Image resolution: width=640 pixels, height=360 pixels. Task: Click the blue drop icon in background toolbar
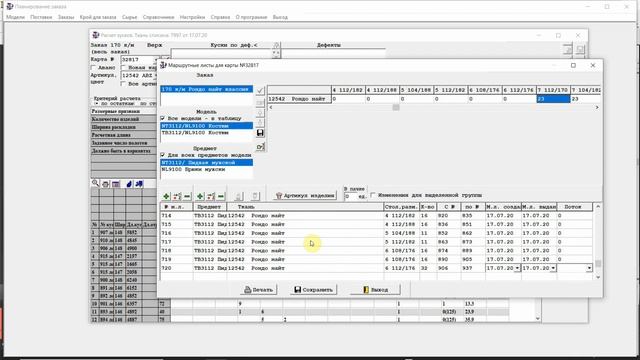click(x=129, y=184)
